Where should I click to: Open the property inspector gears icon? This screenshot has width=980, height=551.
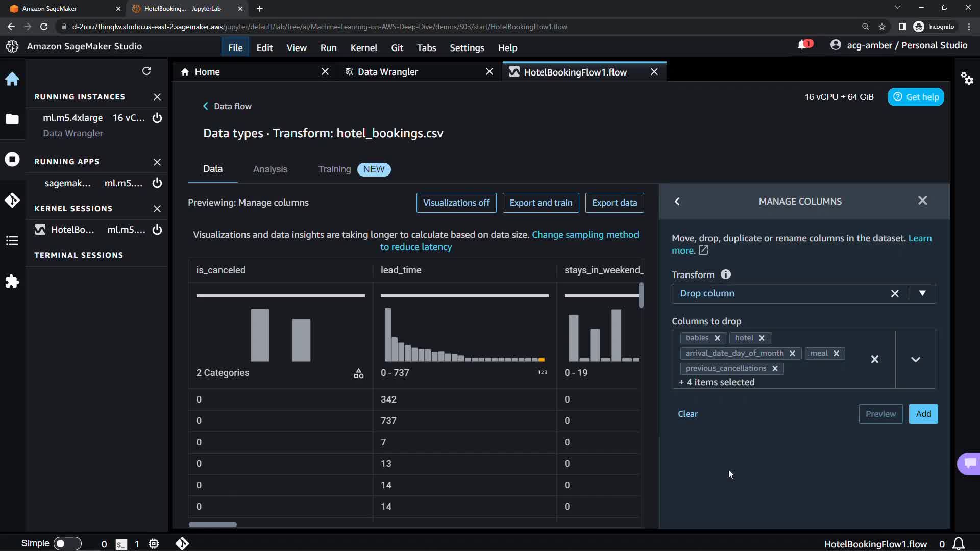(967, 79)
